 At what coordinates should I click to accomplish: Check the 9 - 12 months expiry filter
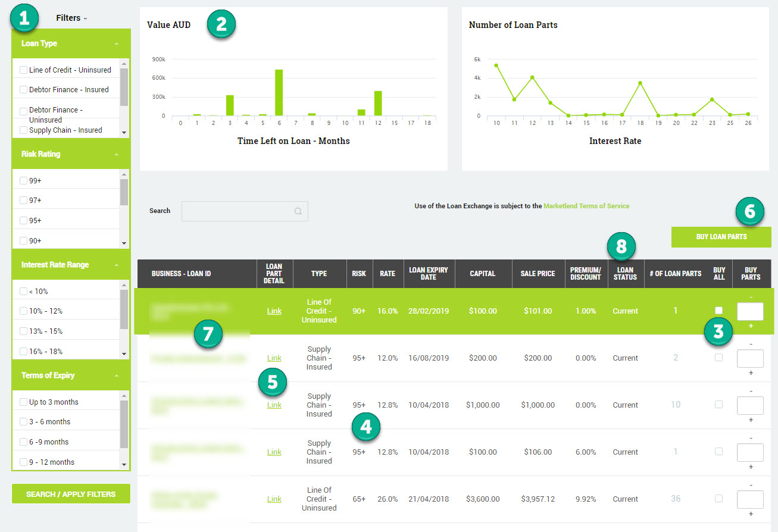(x=23, y=462)
